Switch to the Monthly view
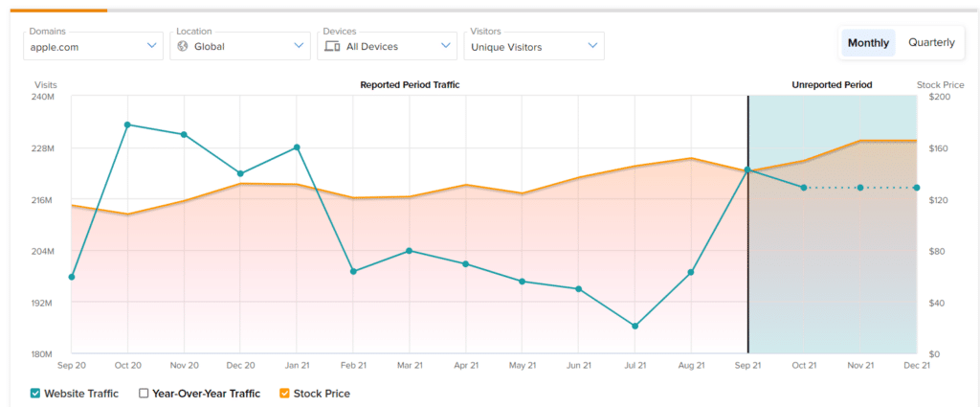The width and height of the screenshot is (980, 407). click(868, 42)
